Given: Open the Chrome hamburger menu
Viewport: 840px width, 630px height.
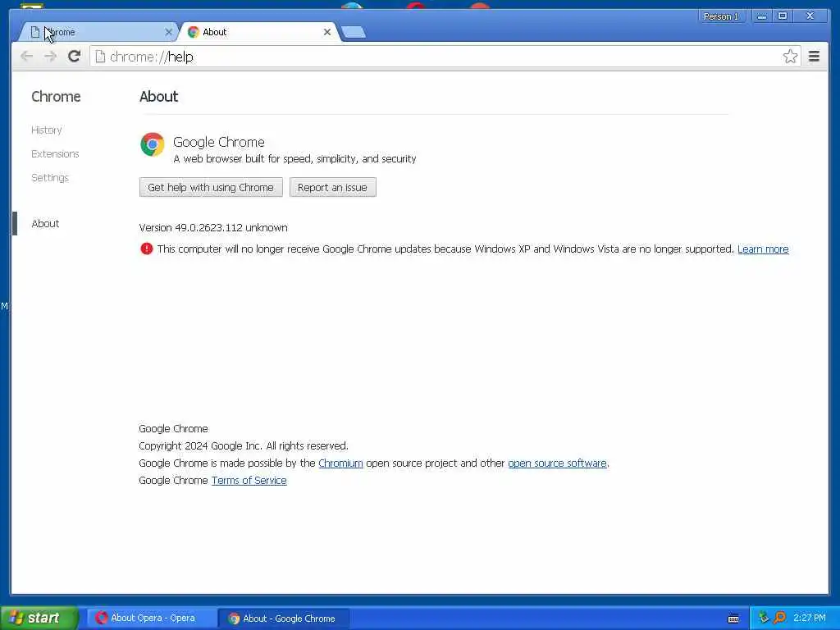Looking at the screenshot, I should pos(814,57).
